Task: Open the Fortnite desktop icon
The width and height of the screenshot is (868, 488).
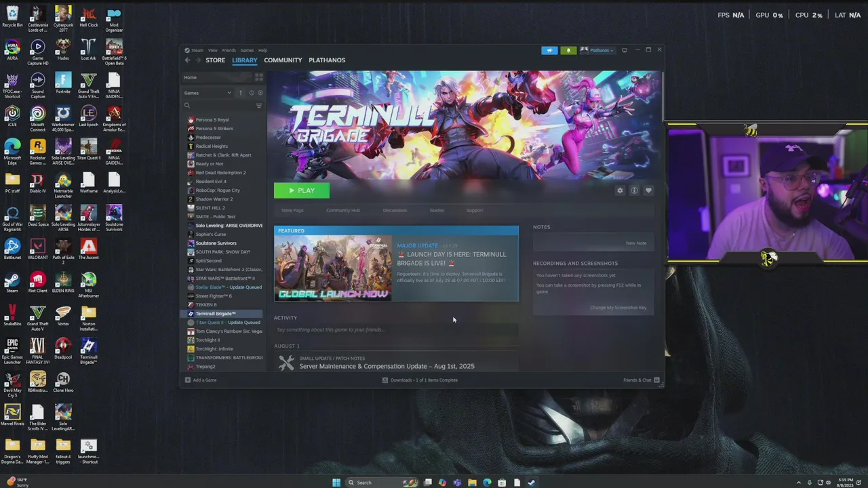Action: [63, 83]
